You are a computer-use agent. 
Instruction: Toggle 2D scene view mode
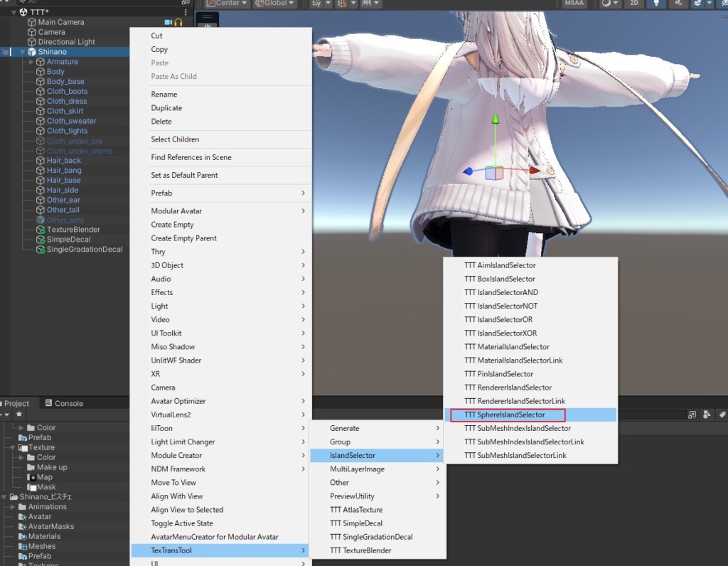pyautogui.click(x=633, y=3)
